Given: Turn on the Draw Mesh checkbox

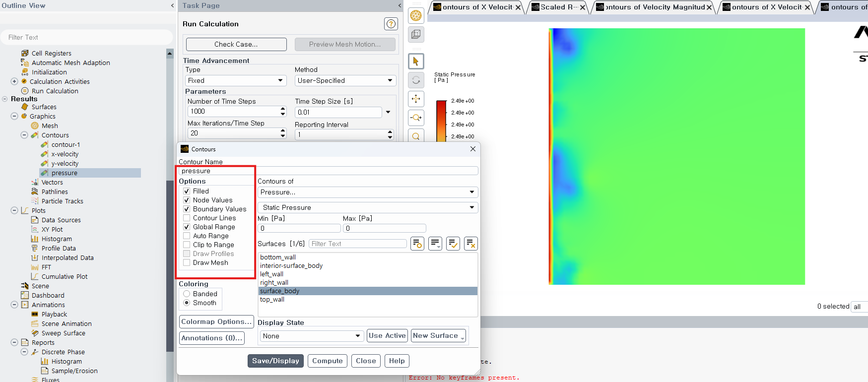Looking at the screenshot, I should click(x=187, y=262).
